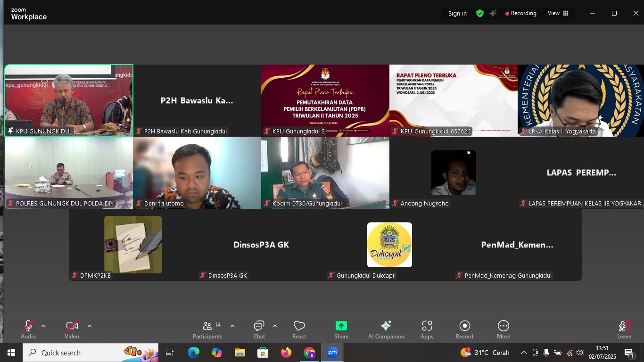Open the View layout menu

click(x=558, y=13)
